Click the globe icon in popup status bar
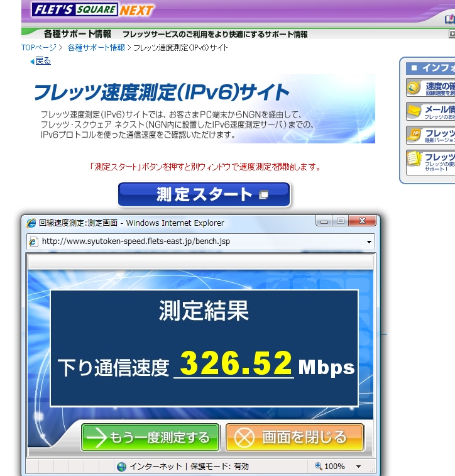 121,467
